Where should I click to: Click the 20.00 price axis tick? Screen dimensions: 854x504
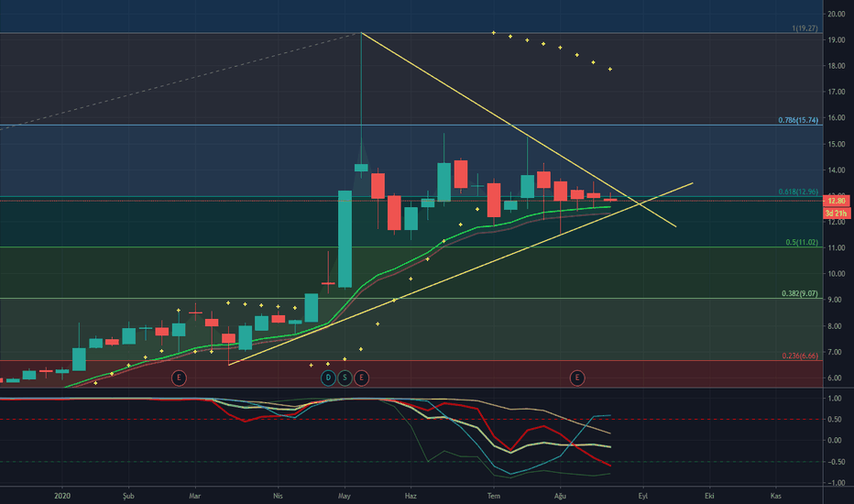pyautogui.click(x=837, y=14)
